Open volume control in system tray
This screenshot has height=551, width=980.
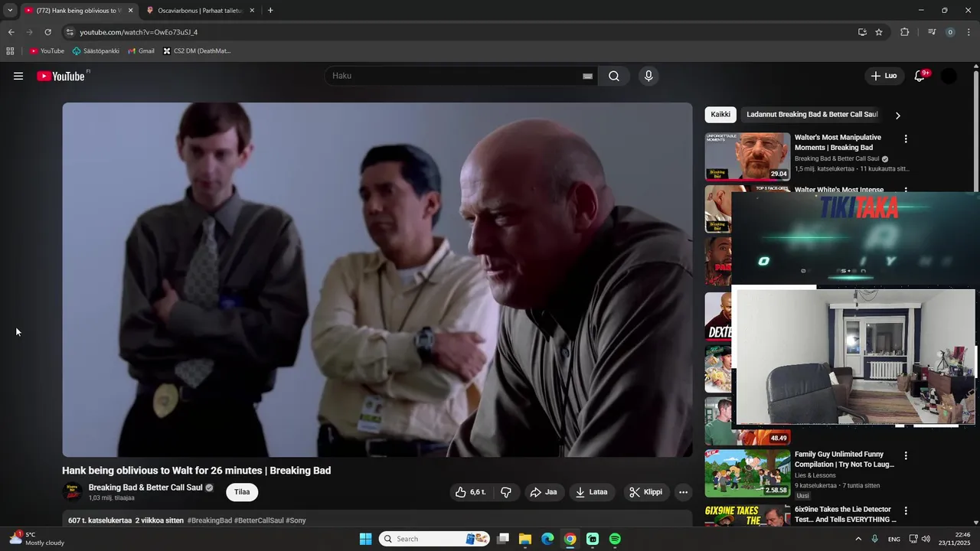tap(925, 539)
